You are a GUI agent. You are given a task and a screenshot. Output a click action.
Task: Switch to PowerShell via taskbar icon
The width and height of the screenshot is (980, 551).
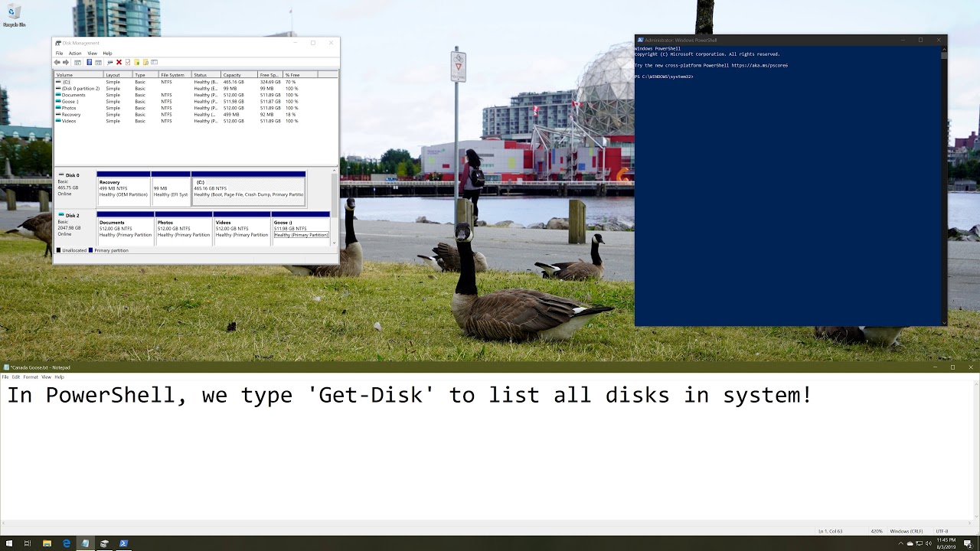pos(123,543)
